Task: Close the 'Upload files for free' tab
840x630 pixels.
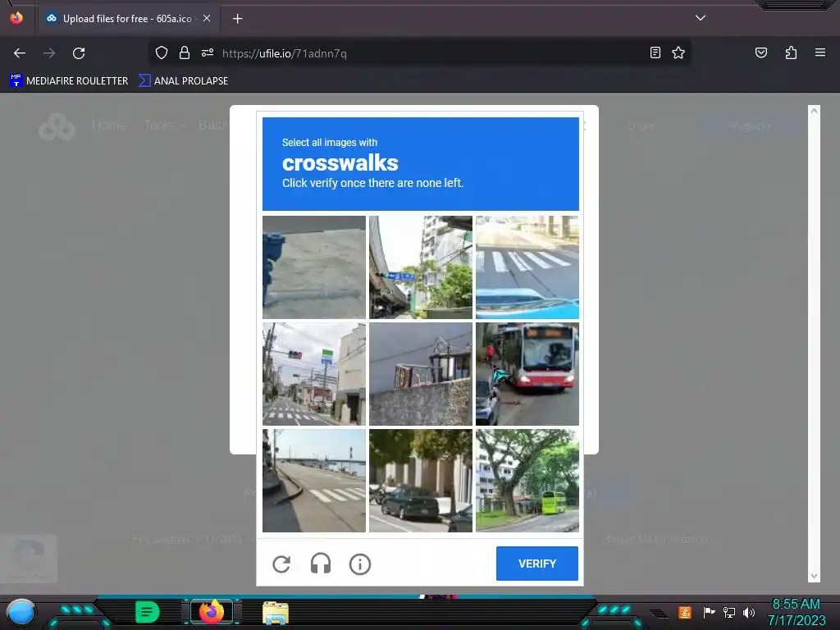Action: [x=207, y=18]
